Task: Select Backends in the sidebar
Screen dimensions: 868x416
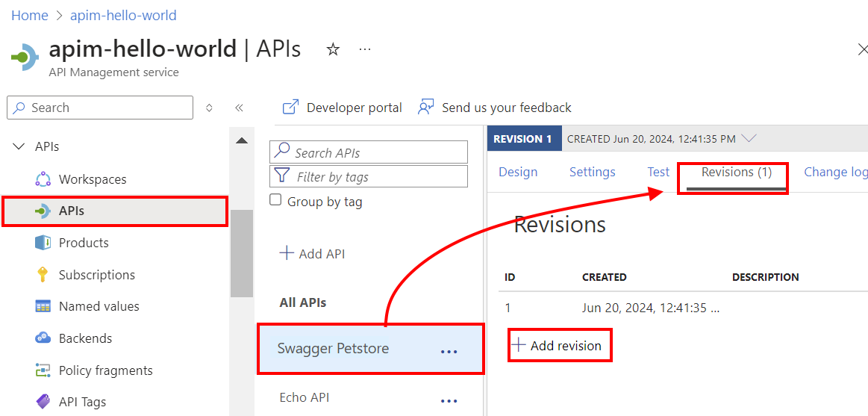Action: click(86, 338)
